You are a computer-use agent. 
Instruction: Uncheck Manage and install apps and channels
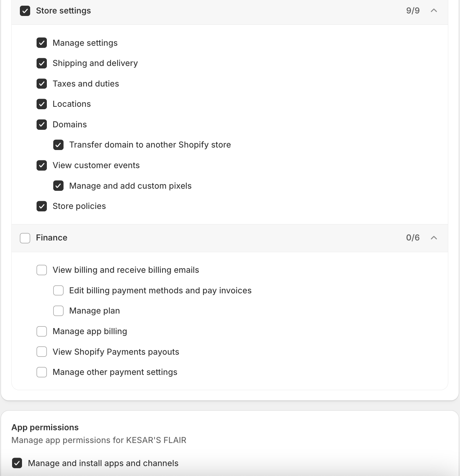pyautogui.click(x=17, y=463)
